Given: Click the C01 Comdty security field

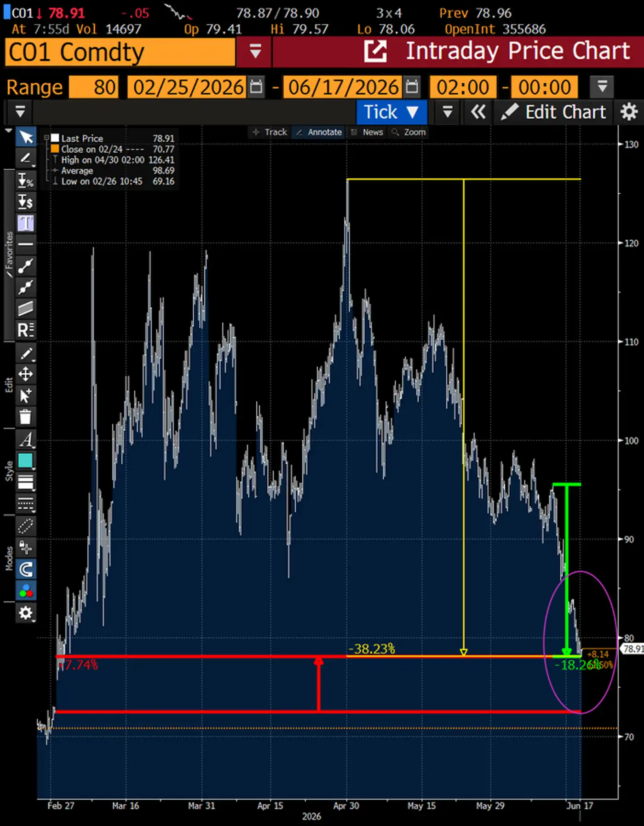Looking at the screenshot, I should [x=120, y=52].
